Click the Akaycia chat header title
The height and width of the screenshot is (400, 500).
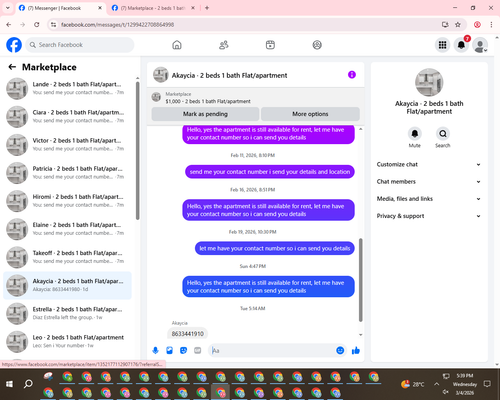(229, 75)
